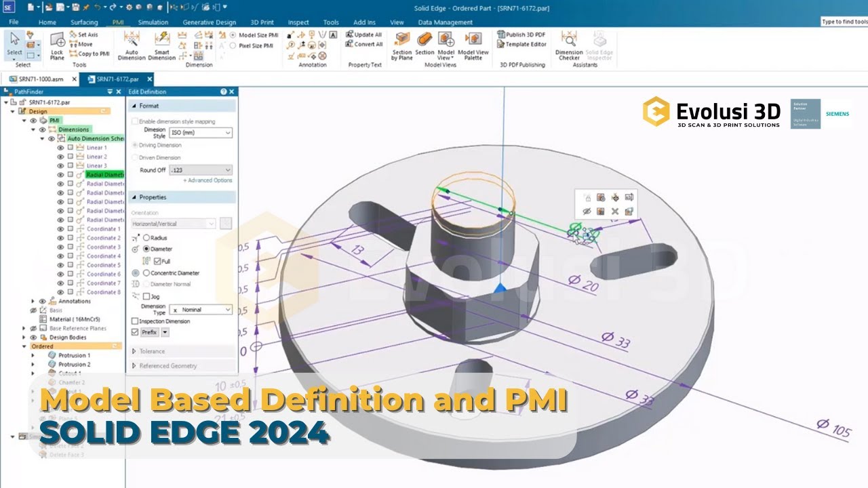Viewport: 868px width, 488px height.
Task: Click the delete X icon in floating toolbar
Action: point(615,211)
